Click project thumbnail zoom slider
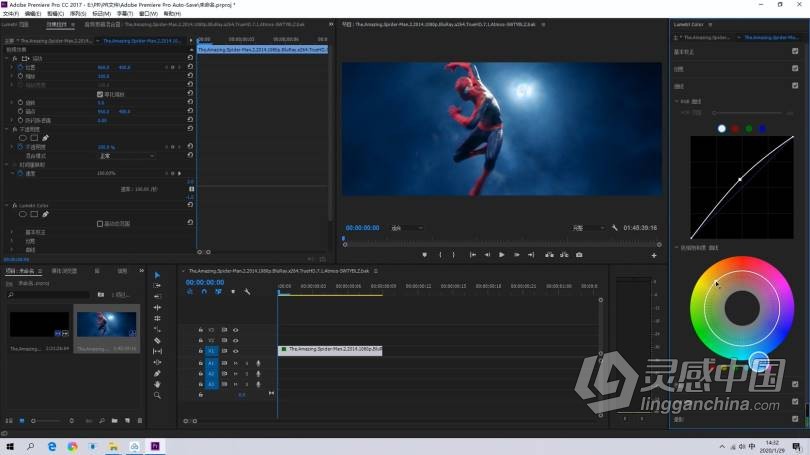The image size is (810, 455). click(x=52, y=421)
